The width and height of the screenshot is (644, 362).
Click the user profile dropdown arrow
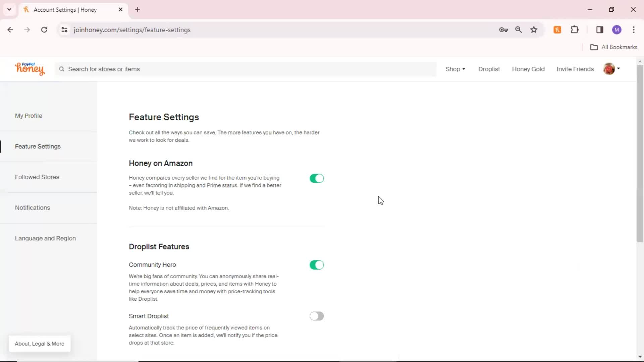pos(619,68)
